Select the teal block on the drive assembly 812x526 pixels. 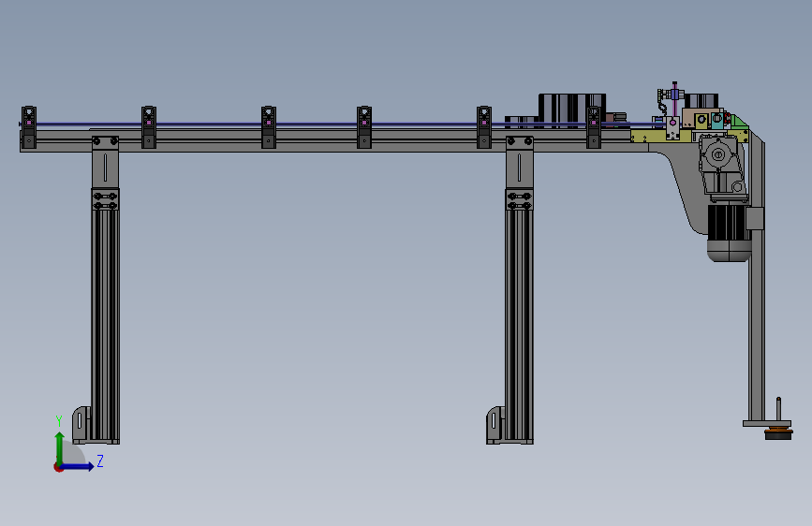[716, 121]
